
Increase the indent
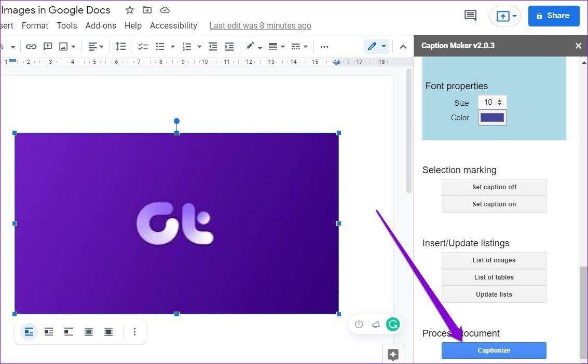point(229,47)
